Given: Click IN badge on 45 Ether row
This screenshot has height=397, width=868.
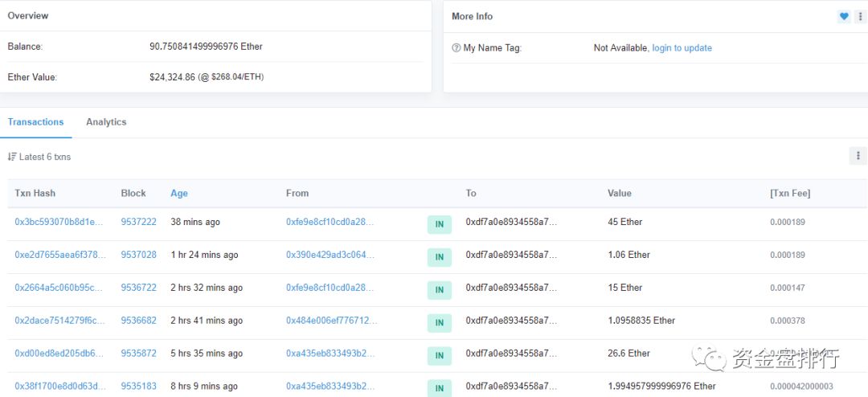Looking at the screenshot, I should [439, 224].
